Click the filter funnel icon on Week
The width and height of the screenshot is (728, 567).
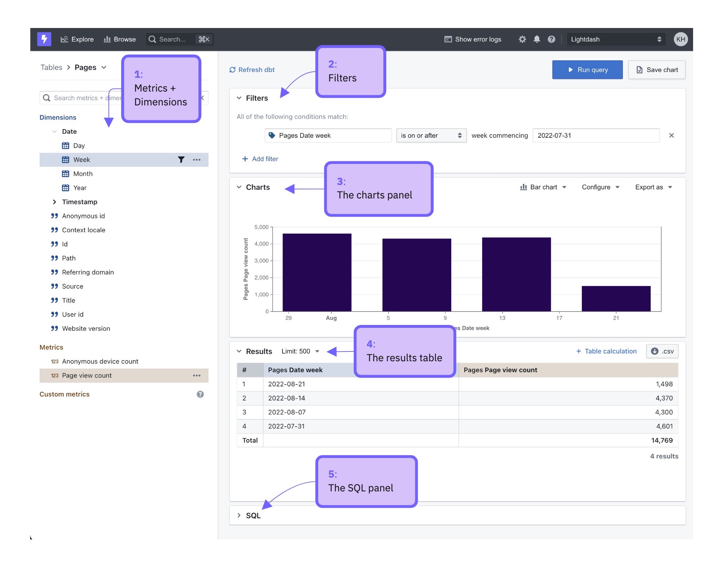[x=181, y=160]
